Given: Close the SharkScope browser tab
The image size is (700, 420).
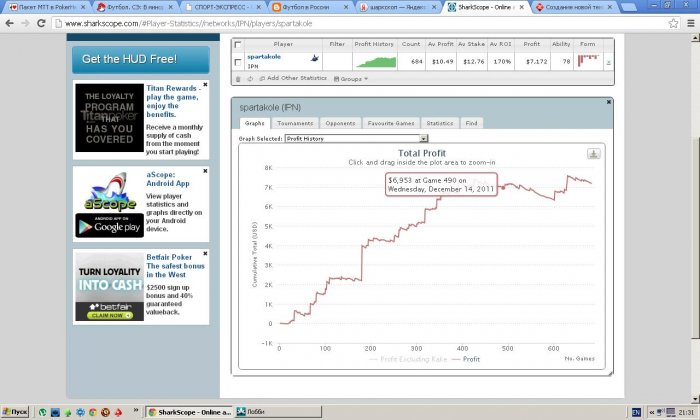Looking at the screenshot, I should [x=521, y=7].
